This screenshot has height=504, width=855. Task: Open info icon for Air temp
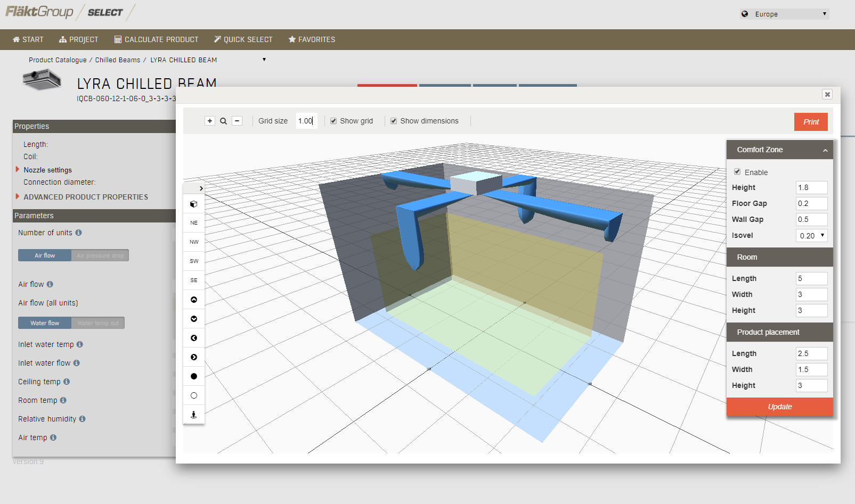click(53, 437)
